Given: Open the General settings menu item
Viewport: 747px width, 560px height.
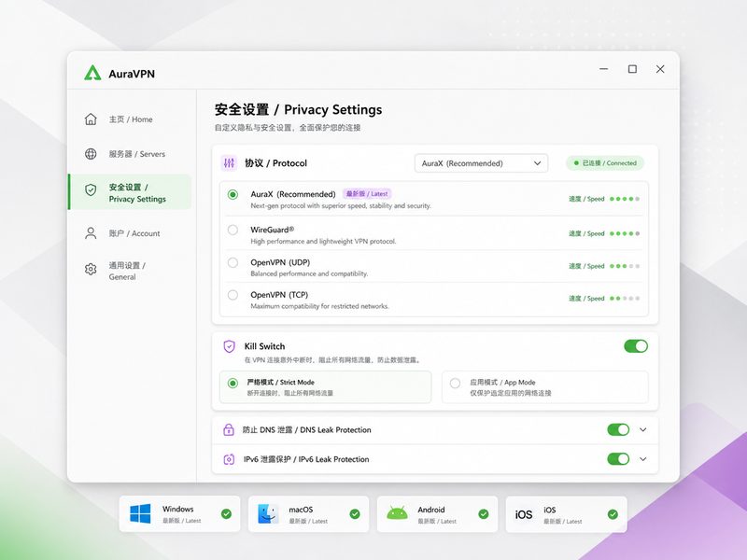Looking at the screenshot, I should [130, 271].
